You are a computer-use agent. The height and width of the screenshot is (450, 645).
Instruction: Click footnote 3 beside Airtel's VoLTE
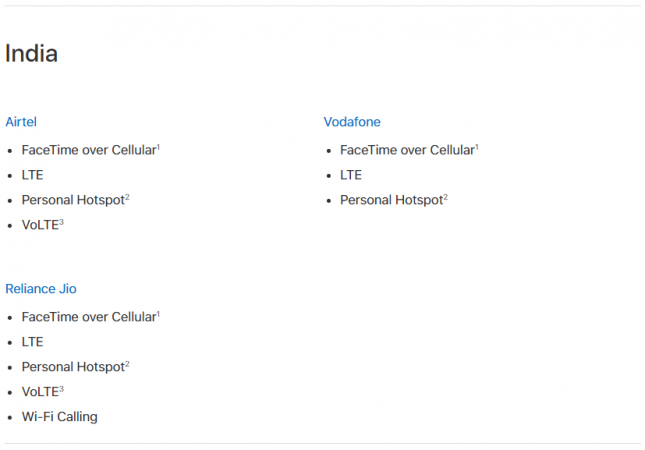(x=61, y=222)
